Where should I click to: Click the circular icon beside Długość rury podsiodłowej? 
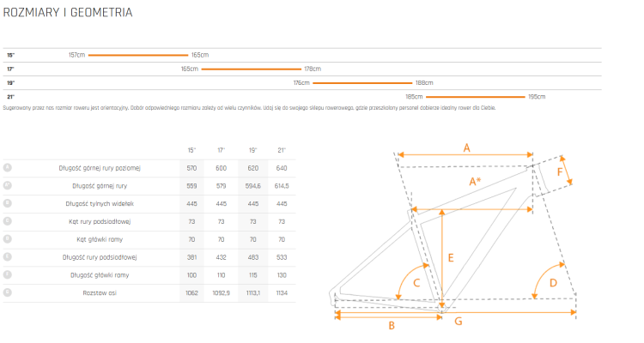pyautogui.click(x=8, y=257)
